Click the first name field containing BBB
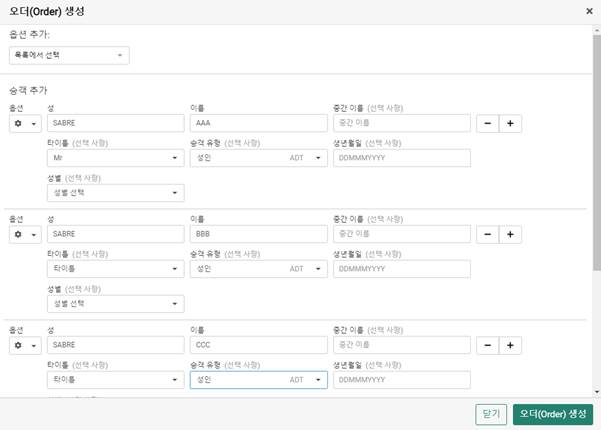This screenshot has width=601, height=430. click(259, 234)
